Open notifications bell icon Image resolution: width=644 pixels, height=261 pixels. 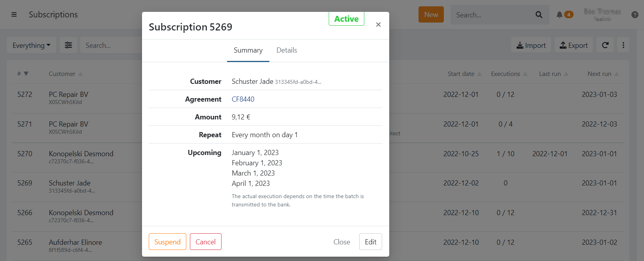point(559,15)
